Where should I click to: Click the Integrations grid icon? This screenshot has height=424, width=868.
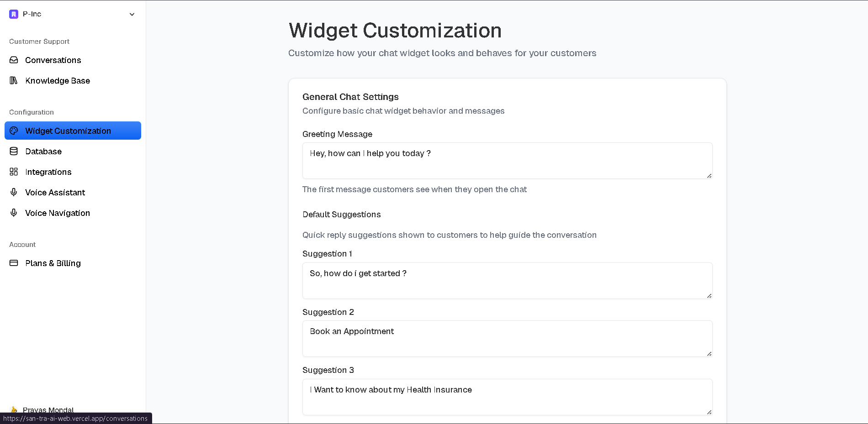pos(14,172)
